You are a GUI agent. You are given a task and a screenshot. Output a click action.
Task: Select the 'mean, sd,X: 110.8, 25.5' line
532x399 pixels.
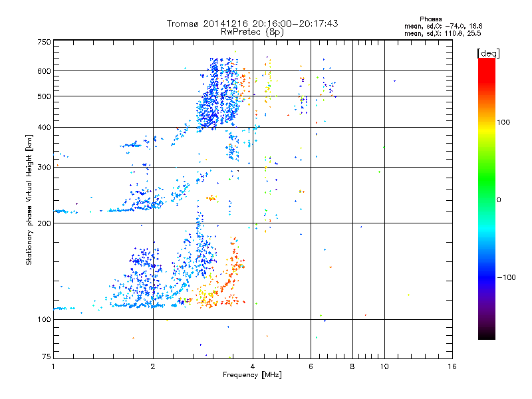click(442, 33)
